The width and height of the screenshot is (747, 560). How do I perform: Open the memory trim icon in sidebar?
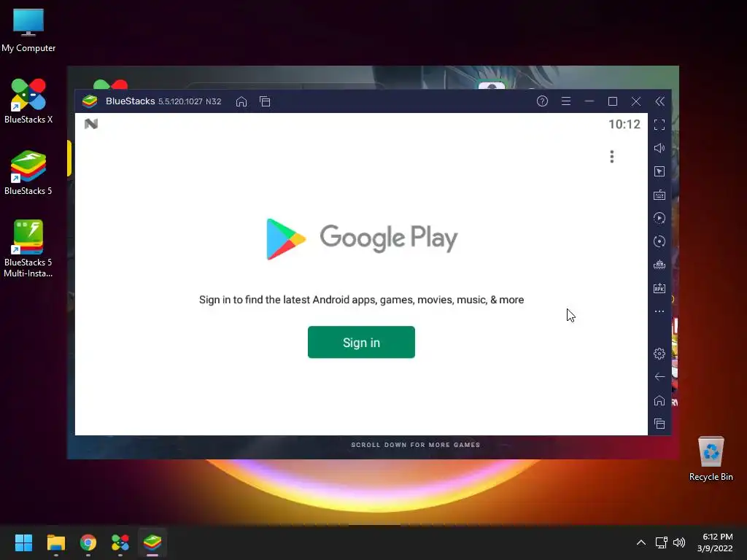[x=659, y=265]
